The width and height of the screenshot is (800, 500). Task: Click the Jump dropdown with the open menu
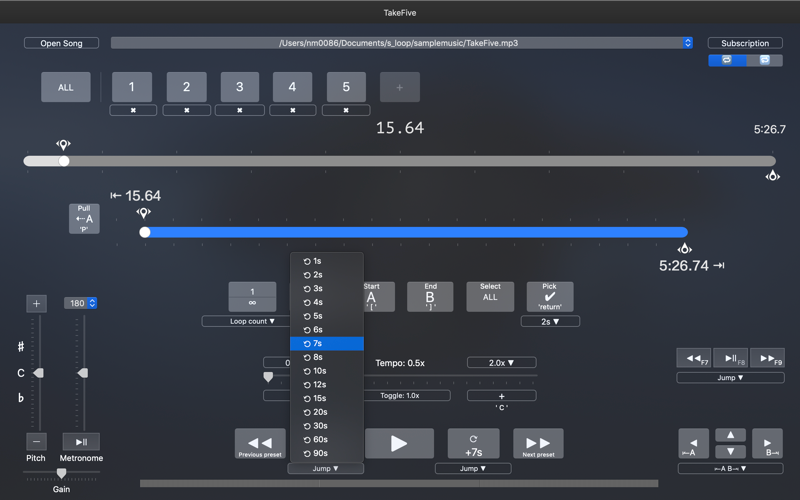click(326, 468)
